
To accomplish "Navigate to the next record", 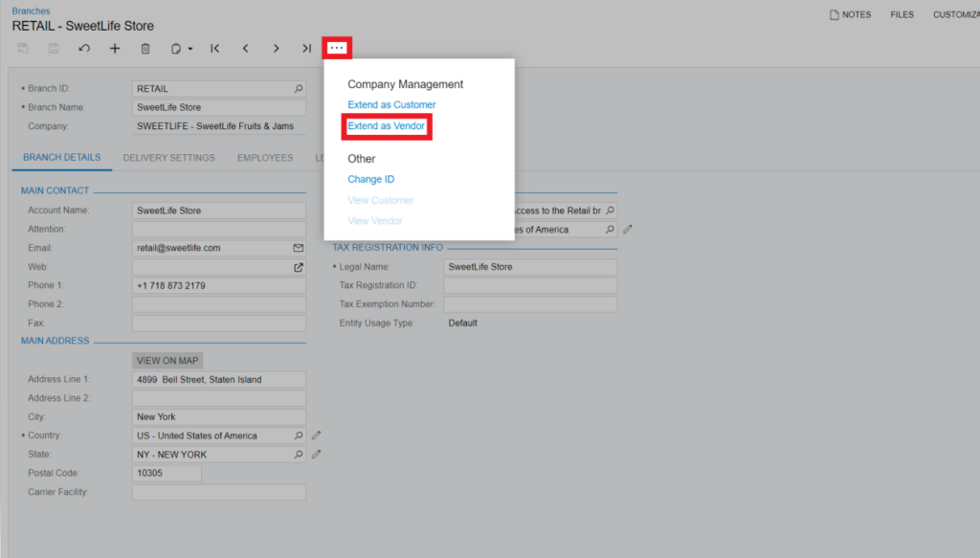I will point(276,48).
